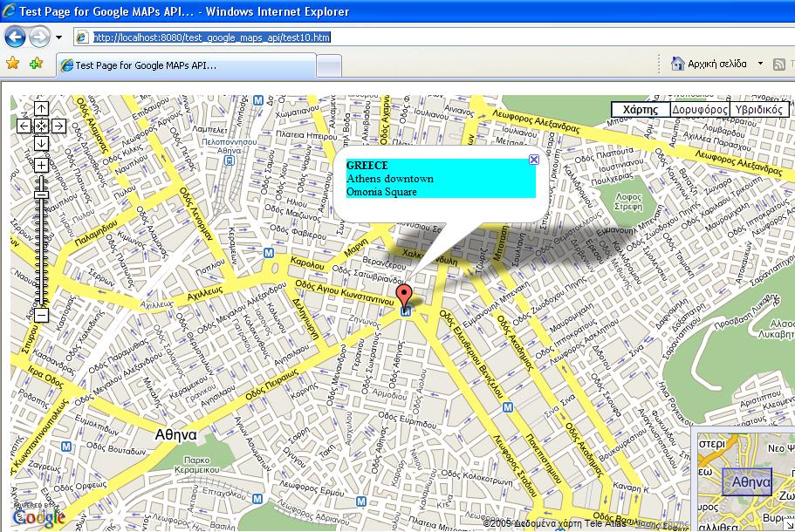This screenshot has height=532, width=795.
Task: Click the Home icon beside Αρχική σελίδα
Action: click(677, 64)
